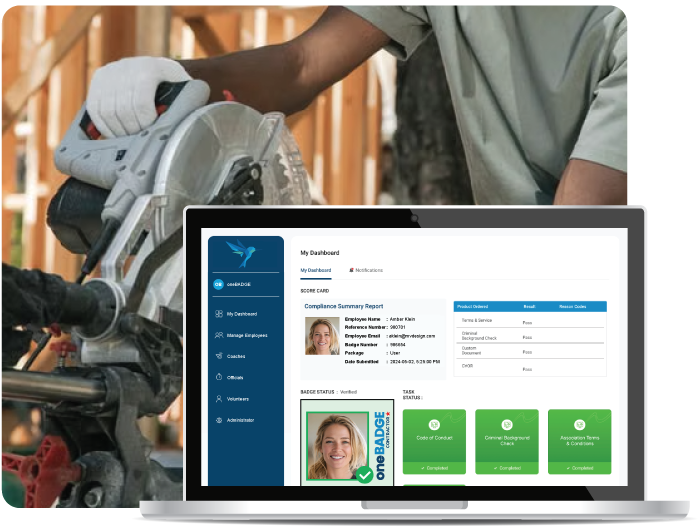700x530 pixels.
Task: Click the employee email value
Action: 412,336
